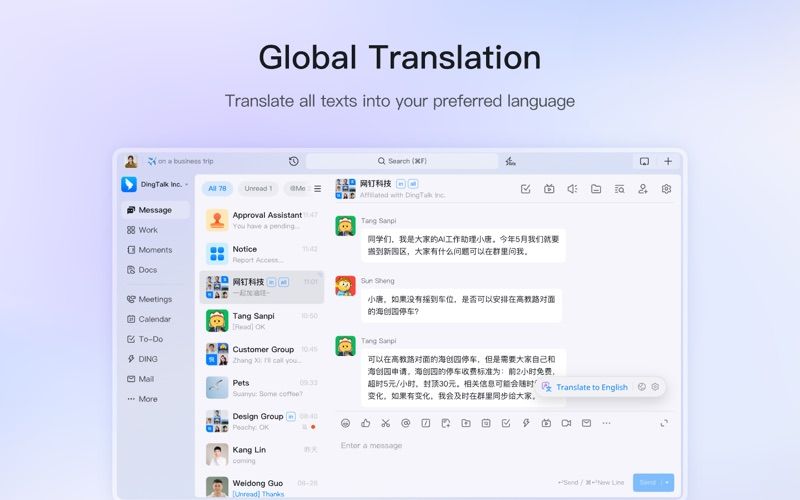This screenshot has height=500, width=800.
Task: Open the Notice conversation
Action: click(x=262, y=254)
